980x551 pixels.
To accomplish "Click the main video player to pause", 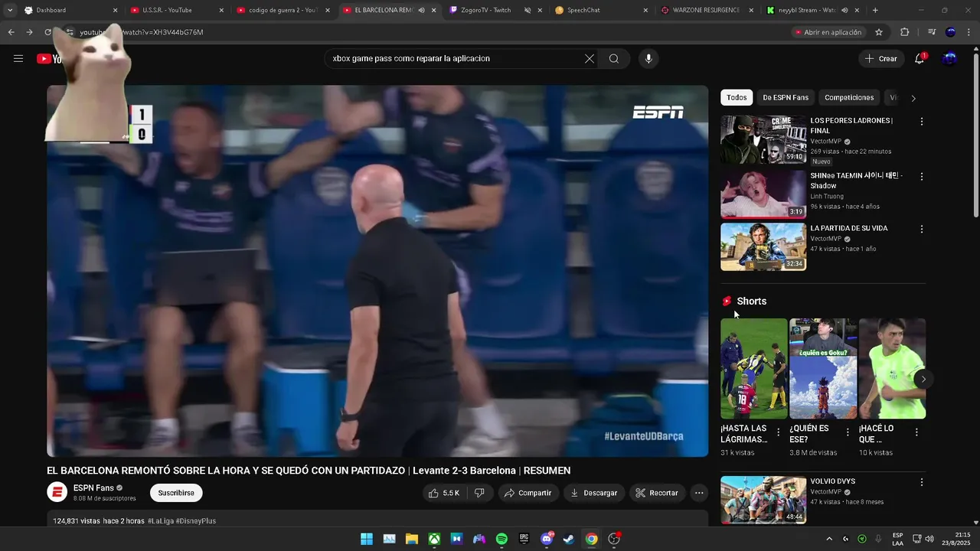I will tap(377, 271).
